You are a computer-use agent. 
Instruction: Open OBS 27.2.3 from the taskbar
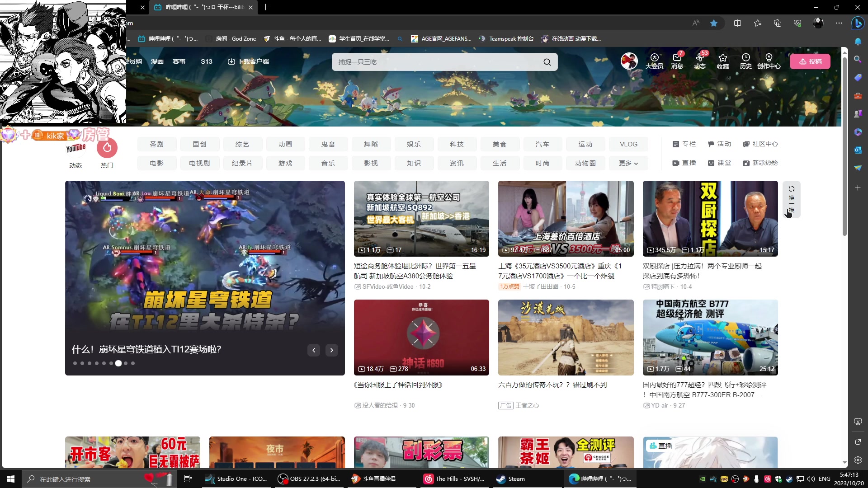tap(309, 479)
